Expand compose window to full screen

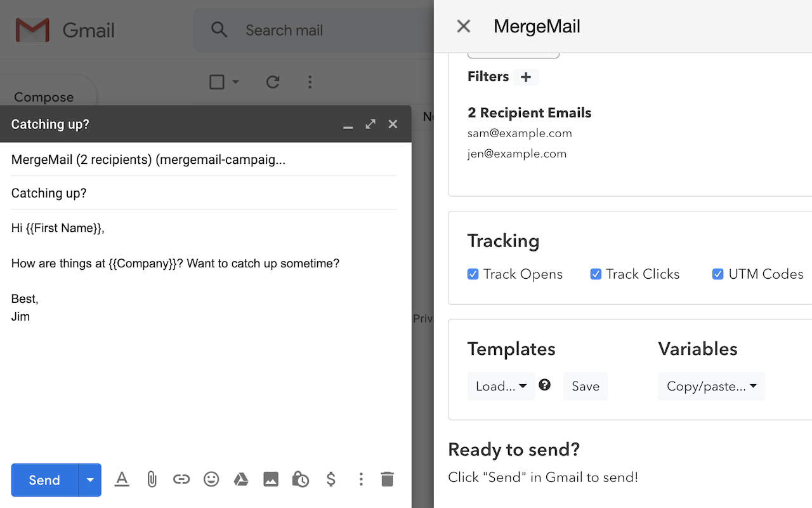click(370, 124)
